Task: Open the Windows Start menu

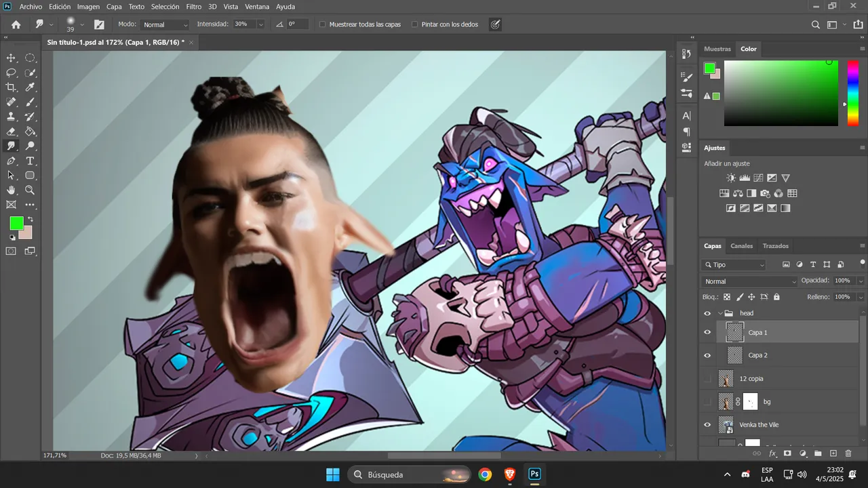Action: (333, 474)
